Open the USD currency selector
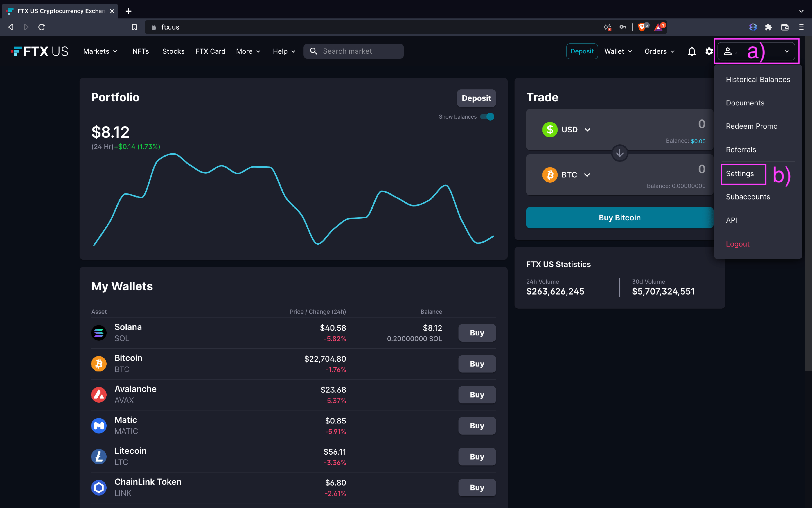Image resolution: width=812 pixels, height=508 pixels. point(567,129)
